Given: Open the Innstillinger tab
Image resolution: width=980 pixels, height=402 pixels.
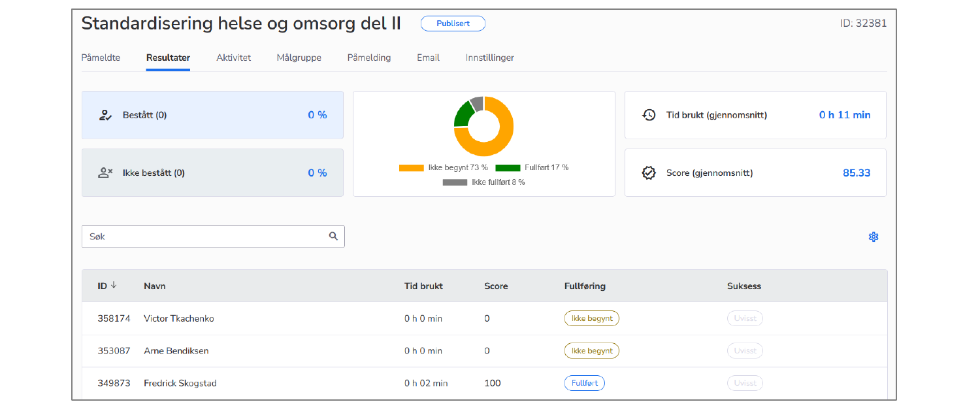Looking at the screenshot, I should [490, 58].
